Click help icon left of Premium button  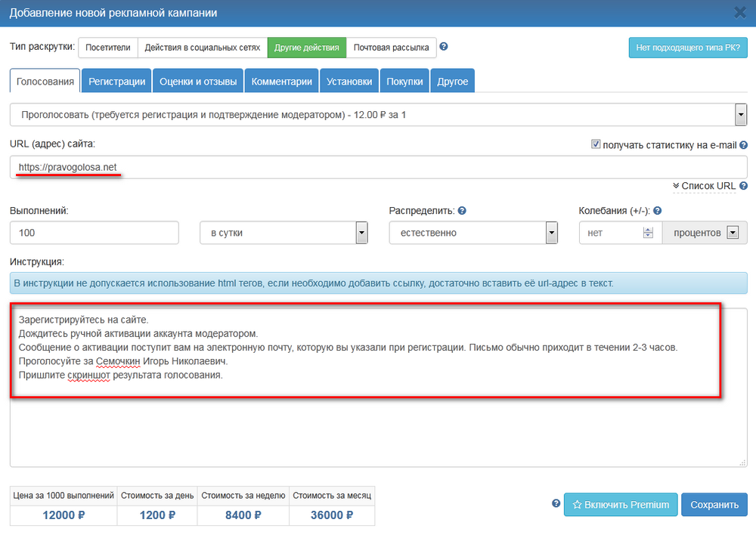point(556,504)
